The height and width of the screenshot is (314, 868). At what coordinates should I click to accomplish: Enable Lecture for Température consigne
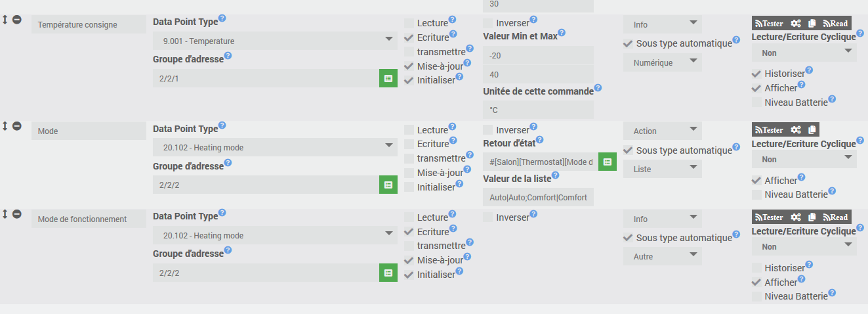pos(409,23)
